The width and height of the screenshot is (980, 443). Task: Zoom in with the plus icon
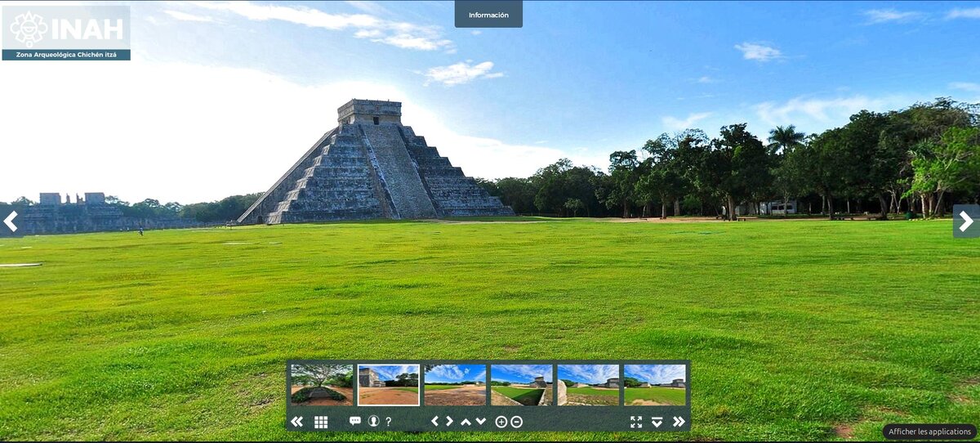click(501, 422)
